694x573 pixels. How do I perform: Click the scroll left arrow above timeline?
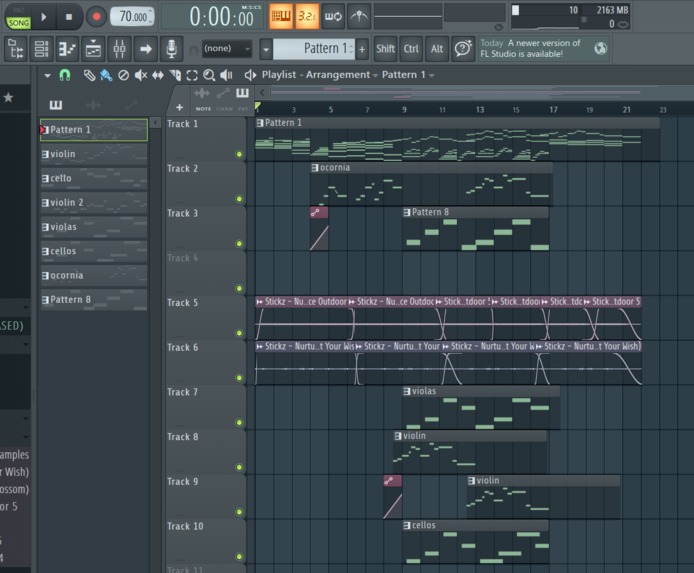pyautogui.click(x=262, y=92)
